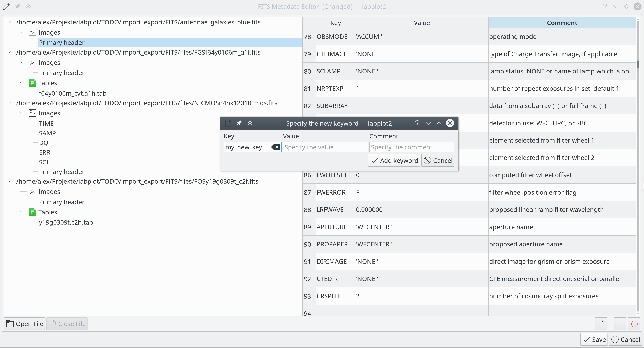The width and height of the screenshot is (644, 348).
Task: Cancel the new keyword dialog
Action: (x=438, y=160)
